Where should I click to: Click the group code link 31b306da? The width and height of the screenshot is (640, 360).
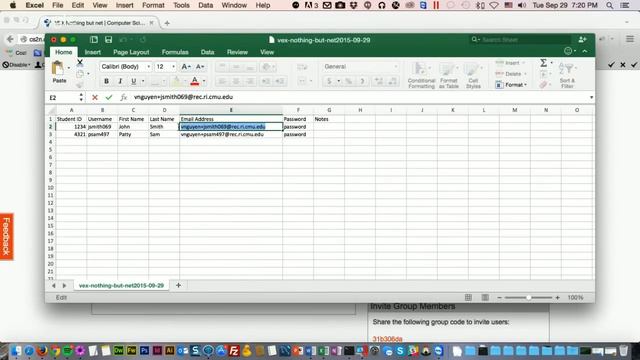tap(387, 339)
